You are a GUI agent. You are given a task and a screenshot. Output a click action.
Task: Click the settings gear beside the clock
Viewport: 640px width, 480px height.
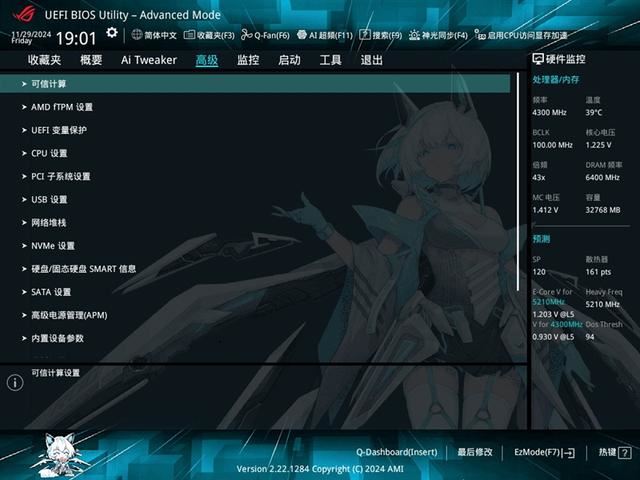(112, 33)
